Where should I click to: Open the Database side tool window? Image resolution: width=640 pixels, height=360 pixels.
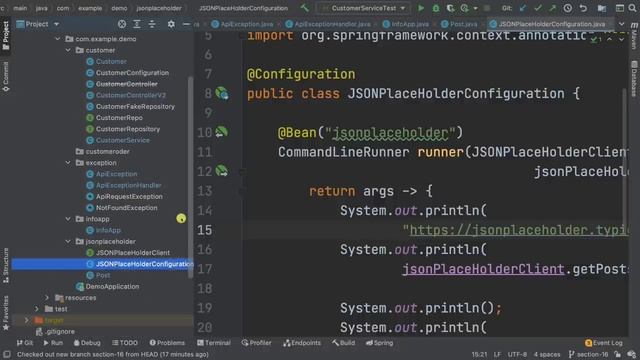634,78
